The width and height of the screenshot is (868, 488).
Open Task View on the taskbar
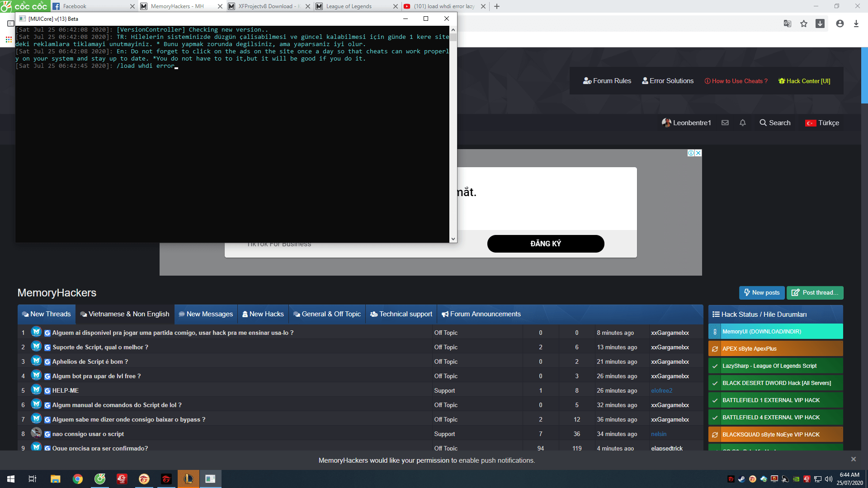(x=33, y=479)
